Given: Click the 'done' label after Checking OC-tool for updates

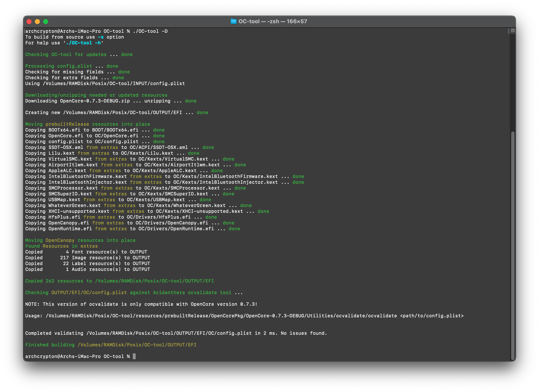Looking at the screenshot, I should 127,54.
